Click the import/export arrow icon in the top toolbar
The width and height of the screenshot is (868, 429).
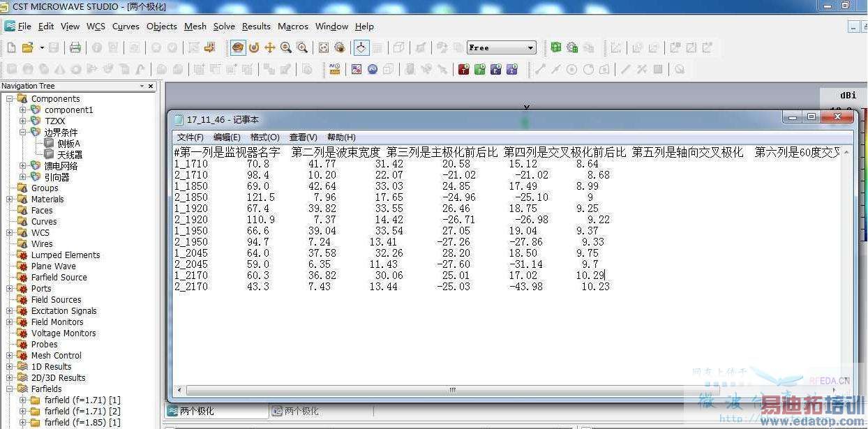coord(209,47)
